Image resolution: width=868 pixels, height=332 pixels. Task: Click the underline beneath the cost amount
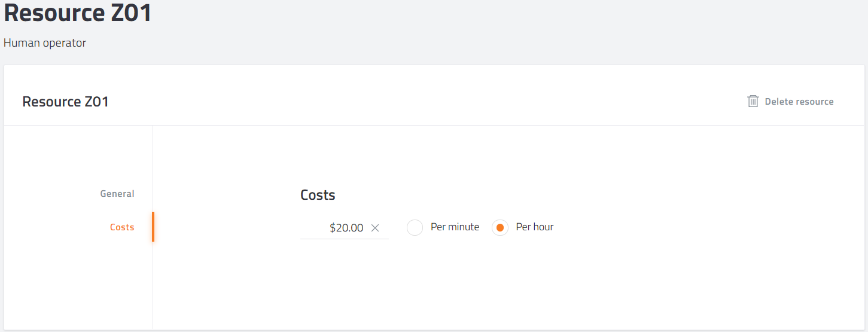pos(345,239)
